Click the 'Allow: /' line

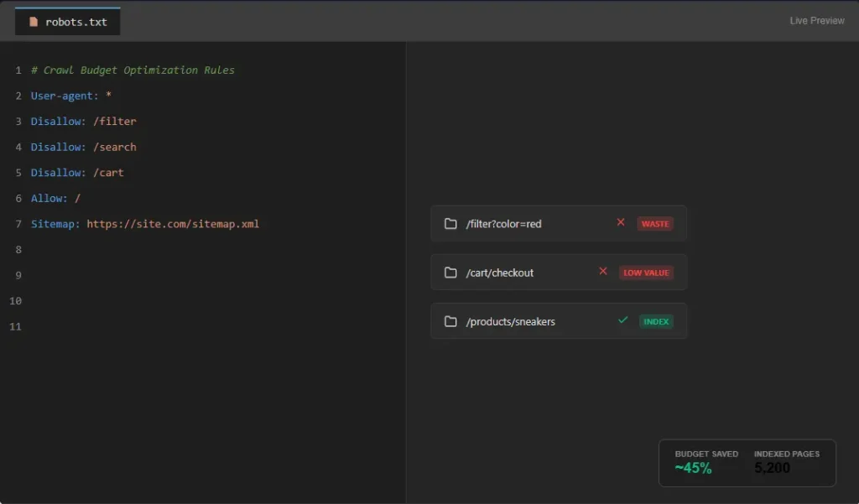click(55, 198)
